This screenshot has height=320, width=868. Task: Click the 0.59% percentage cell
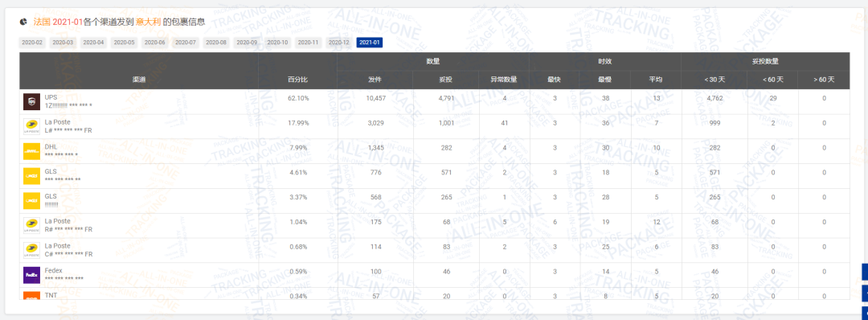tap(298, 271)
